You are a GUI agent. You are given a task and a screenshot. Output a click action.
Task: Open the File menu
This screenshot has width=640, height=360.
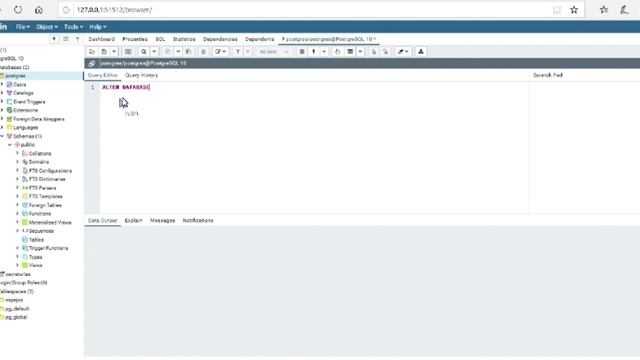coord(22,27)
